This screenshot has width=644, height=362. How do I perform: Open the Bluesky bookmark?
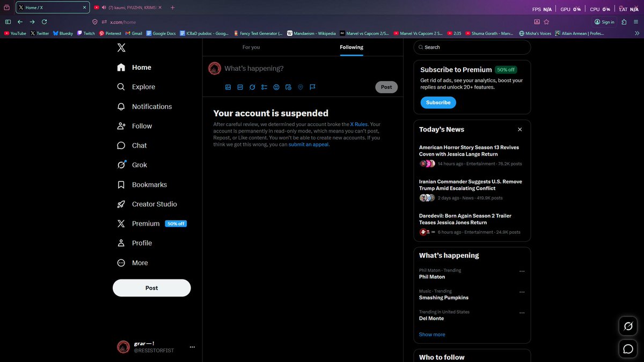point(63,33)
